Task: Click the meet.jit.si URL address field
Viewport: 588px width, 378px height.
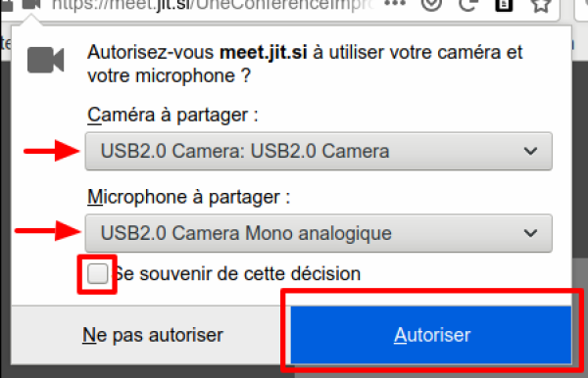Action: click(213, 5)
